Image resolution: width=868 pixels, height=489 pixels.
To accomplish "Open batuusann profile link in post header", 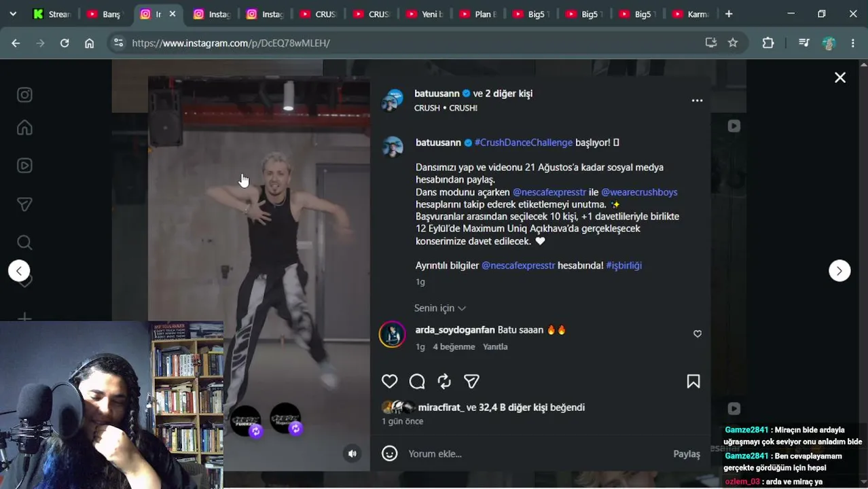I will tap(437, 94).
